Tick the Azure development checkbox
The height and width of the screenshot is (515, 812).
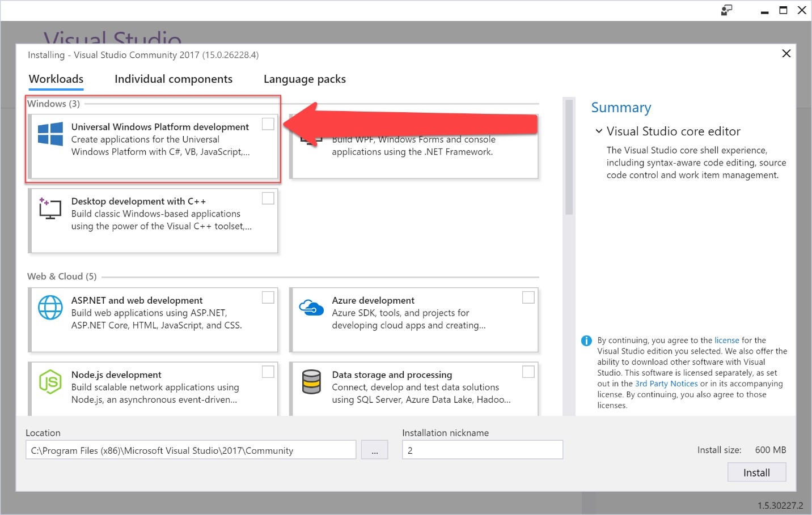point(528,297)
